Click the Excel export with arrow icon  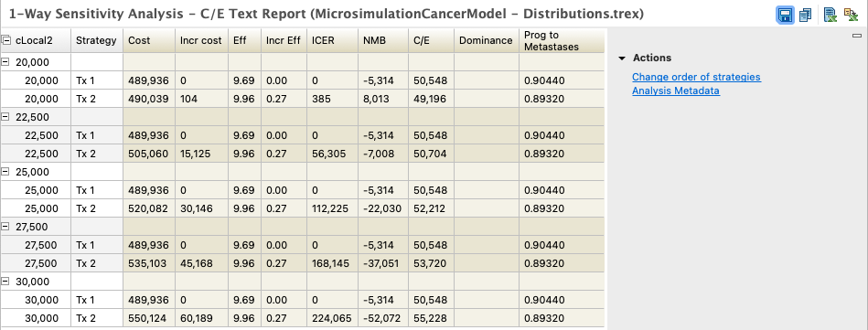click(x=851, y=15)
